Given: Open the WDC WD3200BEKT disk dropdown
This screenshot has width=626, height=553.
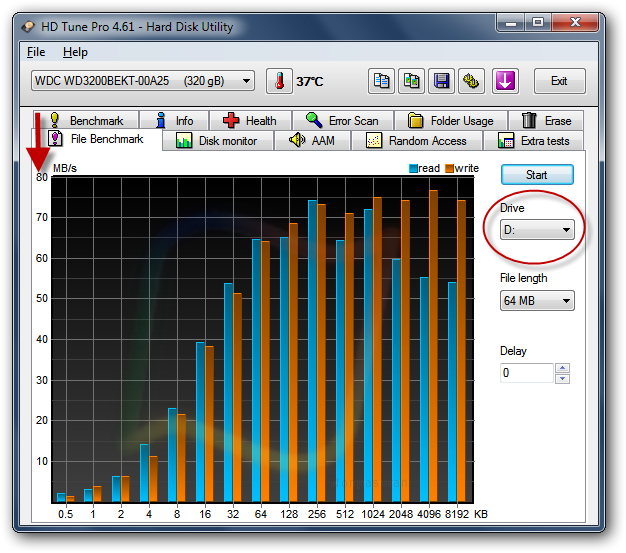Looking at the screenshot, I should coord(143,81).
